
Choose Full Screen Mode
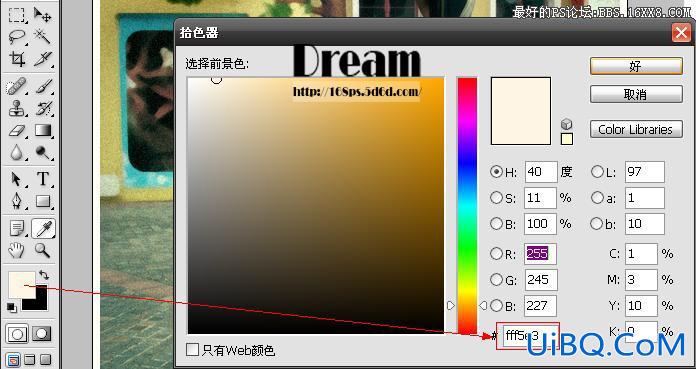[x=46, y=359]
